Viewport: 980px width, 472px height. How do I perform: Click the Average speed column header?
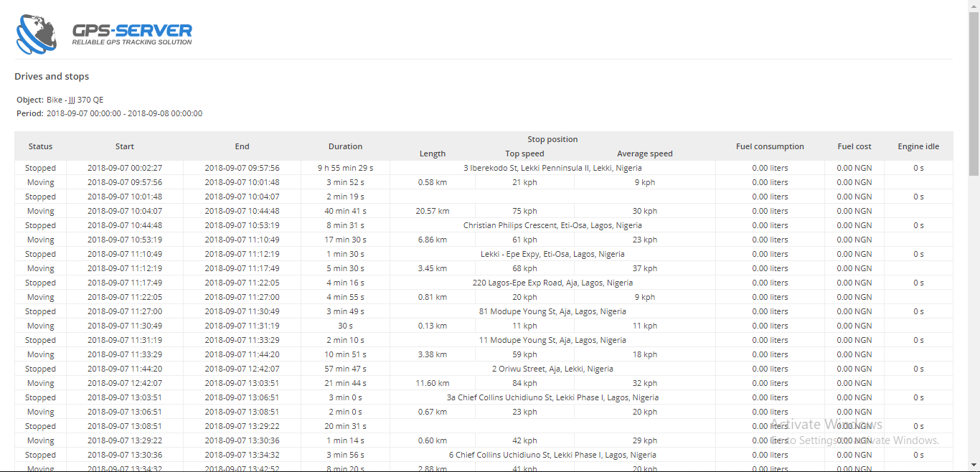(644, 154)
